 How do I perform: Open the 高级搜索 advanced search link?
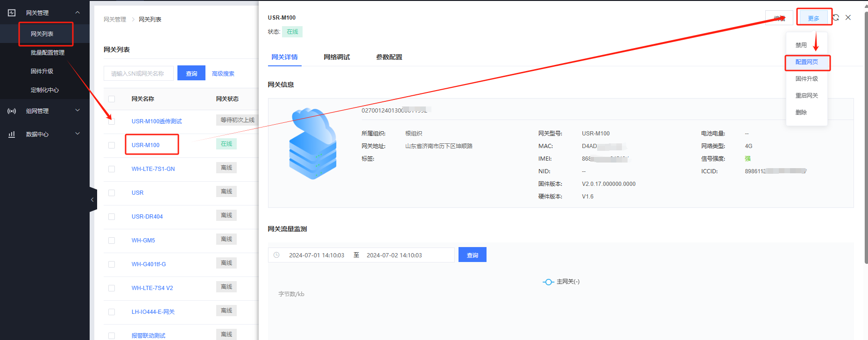pos(223,74)
